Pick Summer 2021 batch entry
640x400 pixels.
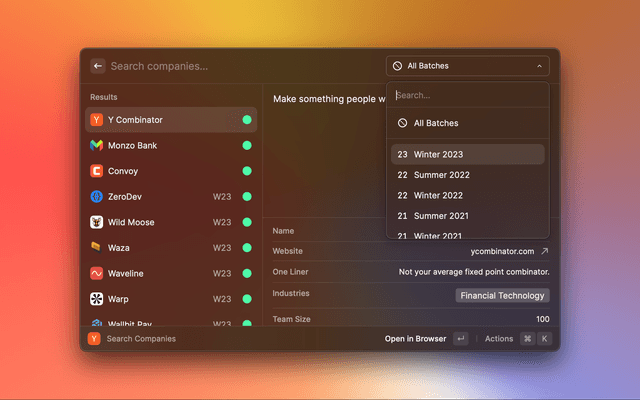pos(468,216)
